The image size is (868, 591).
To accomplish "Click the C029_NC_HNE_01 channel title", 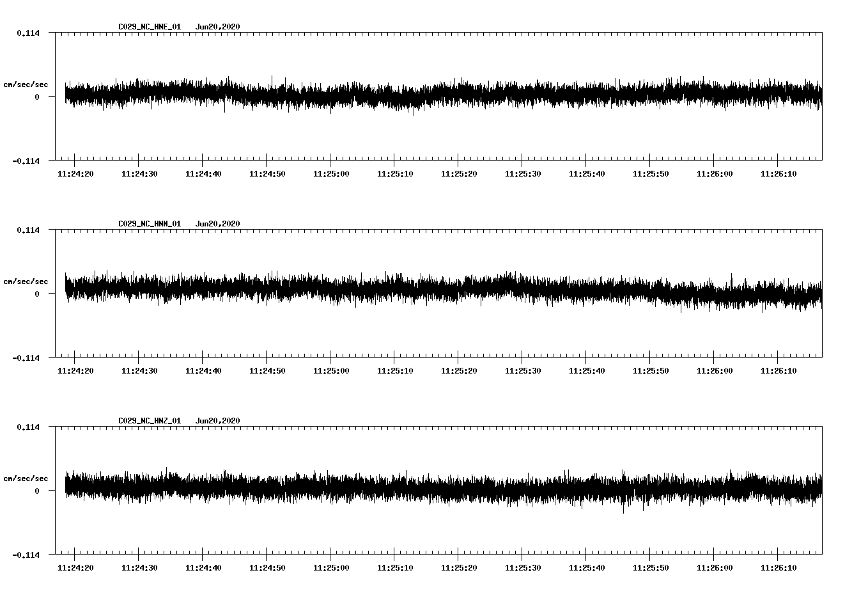I will (x=150, y=27).
